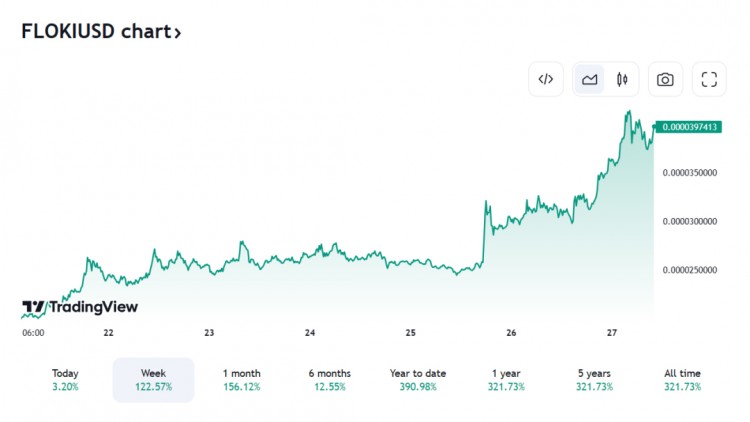750x422 pixels.
Task: Click the 23 date marker on axis
Action: (209, 333)
